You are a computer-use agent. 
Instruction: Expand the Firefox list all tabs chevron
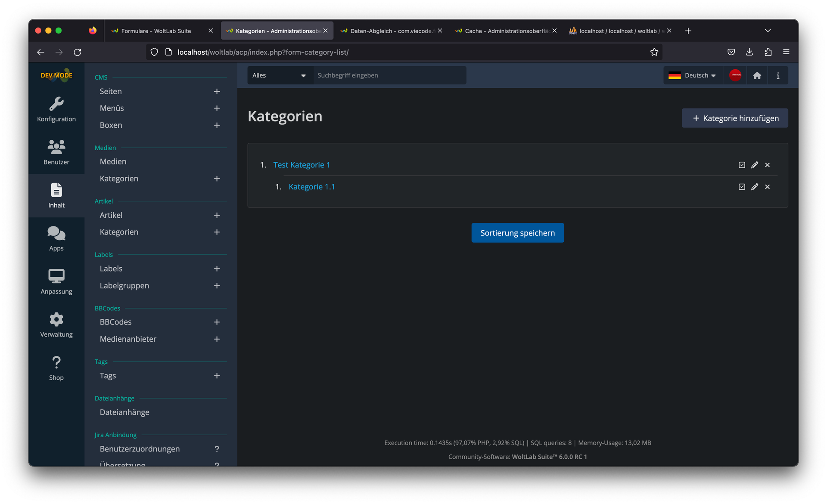point(768,31)
